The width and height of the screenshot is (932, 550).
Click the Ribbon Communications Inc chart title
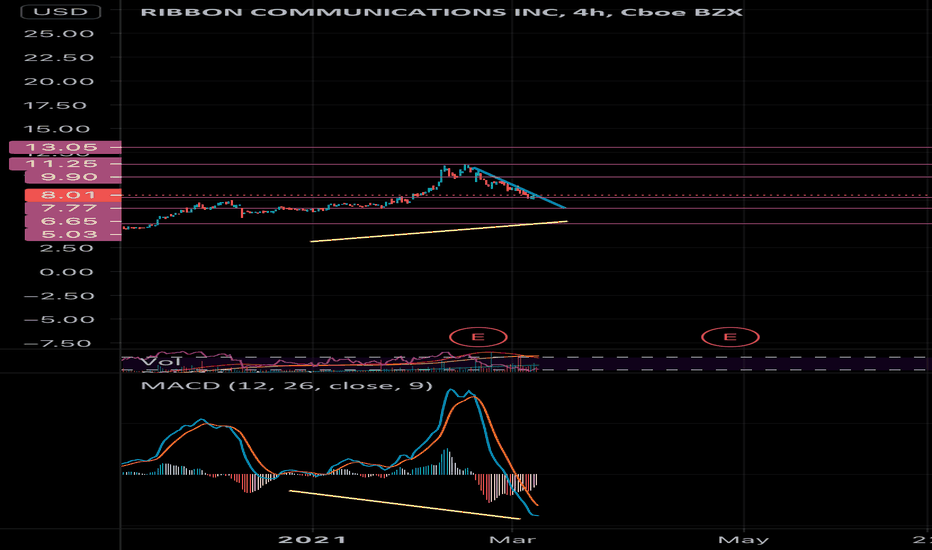point(441,12)
